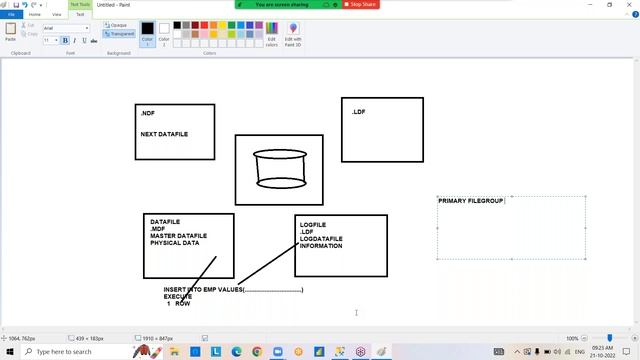Redo using the quick-access Redo arrow

(34, 5)
